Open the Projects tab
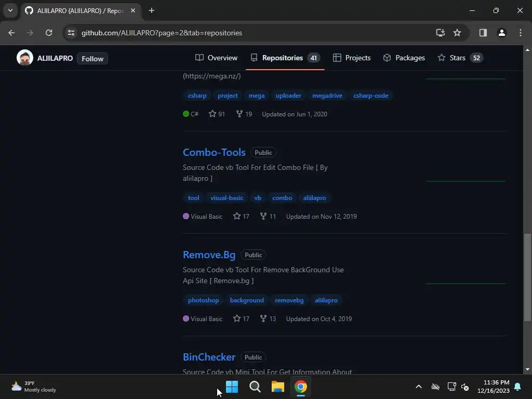Viewport: 532px width, 399px height. pos(352,58)
